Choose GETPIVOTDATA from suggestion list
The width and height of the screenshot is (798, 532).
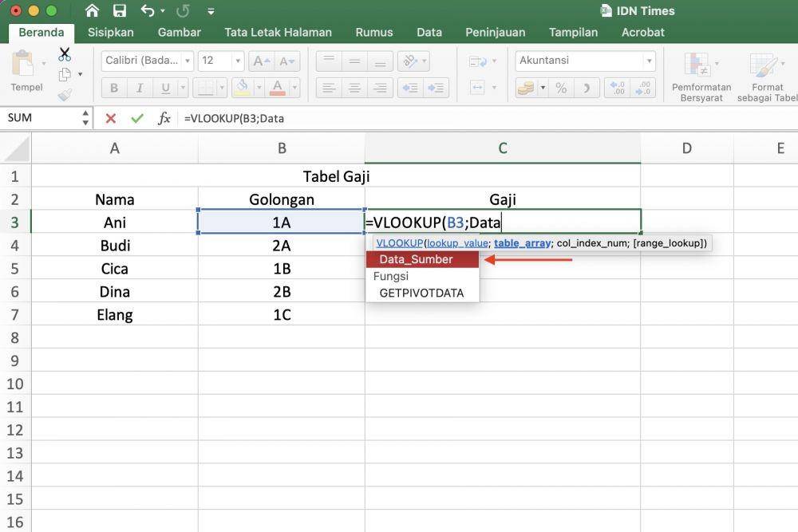422,294
